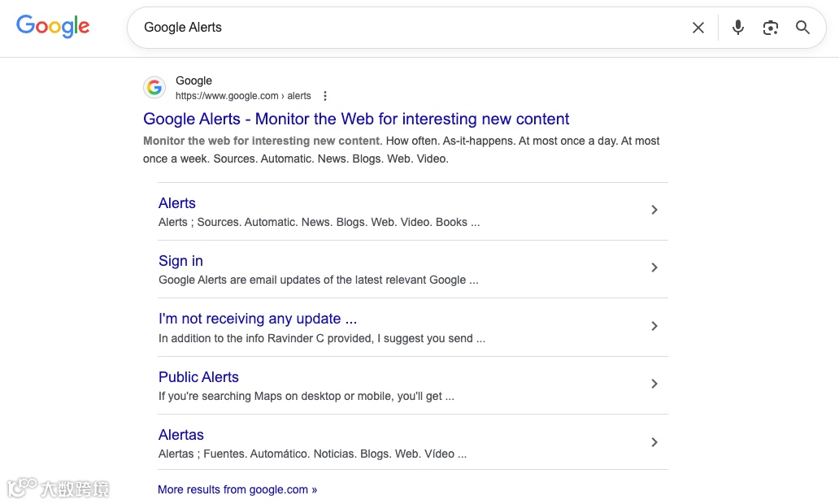Expand the chevron on the Public Alerts row
This screenshot has width=839, height=504.
point(654,384)
